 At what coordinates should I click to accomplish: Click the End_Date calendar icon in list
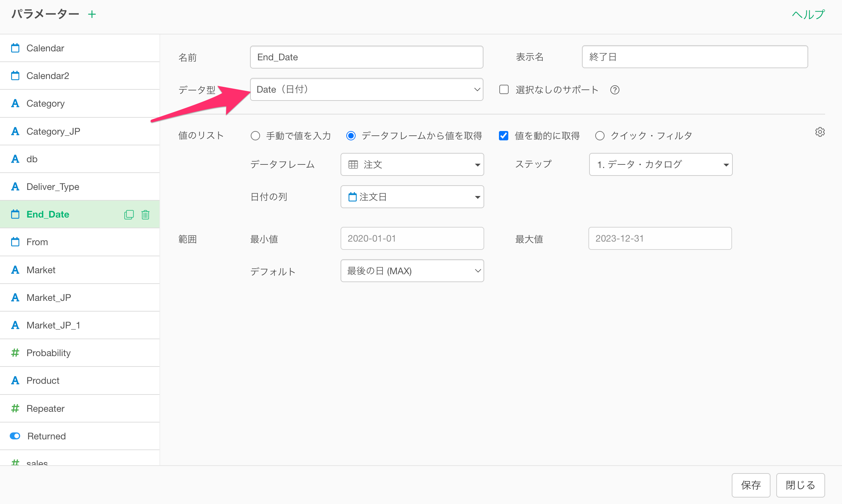(15, 214)
